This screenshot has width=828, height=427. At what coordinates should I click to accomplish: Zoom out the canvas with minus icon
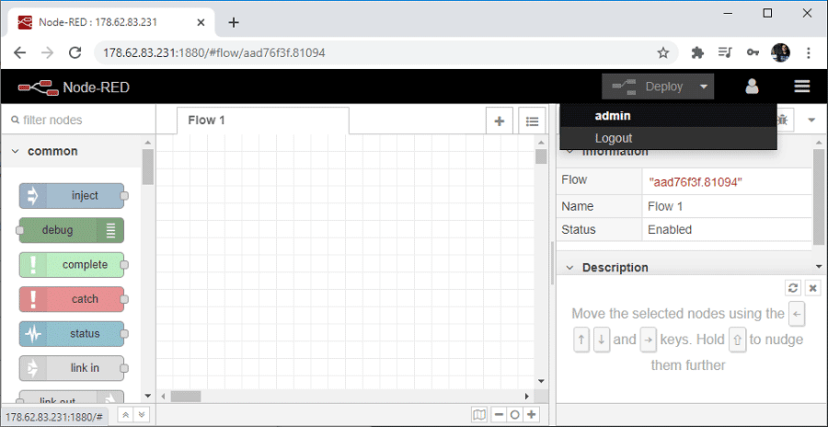coord(498,414)
